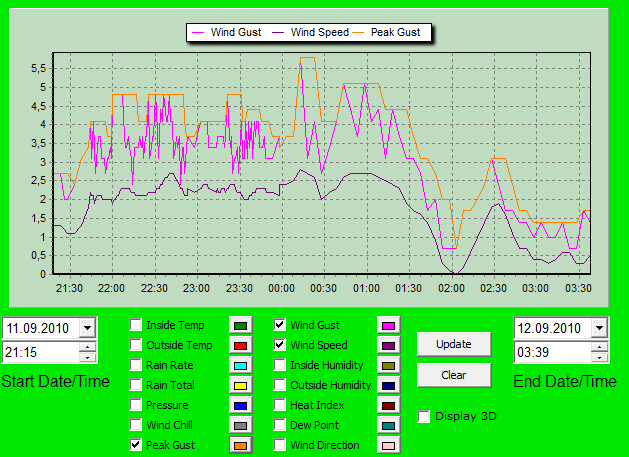Uncheck the Wind Speed checkbox
629x457 pixels.
pos(280,345)
